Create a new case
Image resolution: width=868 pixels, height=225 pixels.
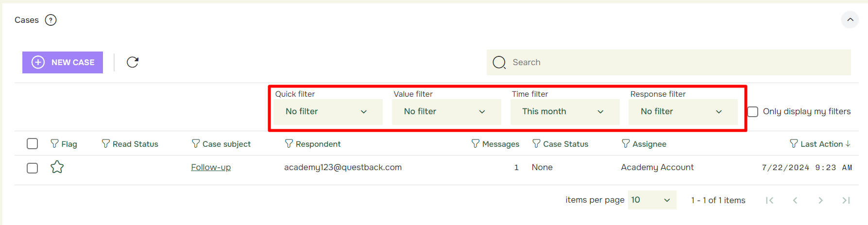pyautogui.click(x=63, y=62)
